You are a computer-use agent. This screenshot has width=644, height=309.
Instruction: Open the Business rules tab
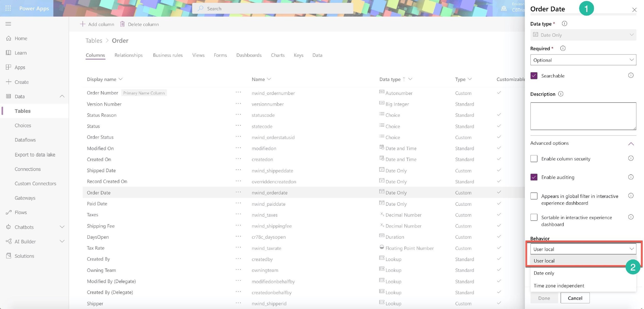click(x=168, y=54)
